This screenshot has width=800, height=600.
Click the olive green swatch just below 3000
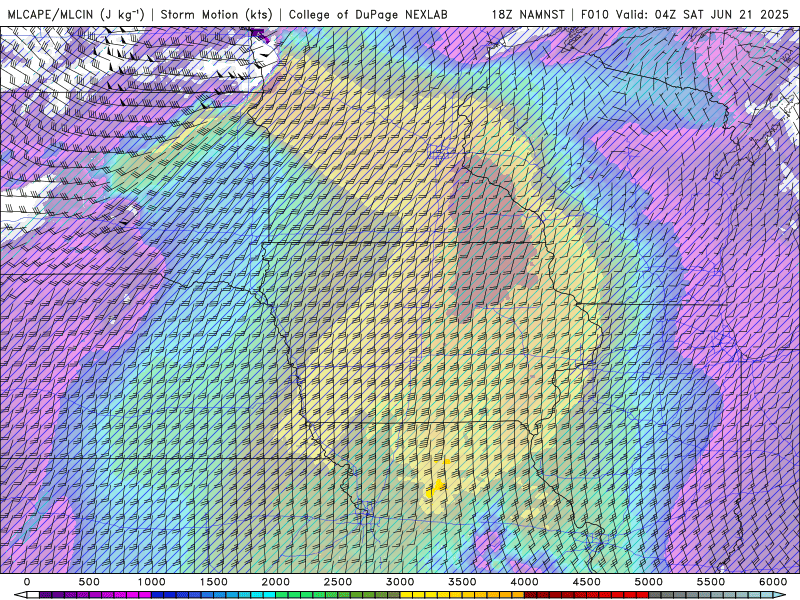(394, 595)
